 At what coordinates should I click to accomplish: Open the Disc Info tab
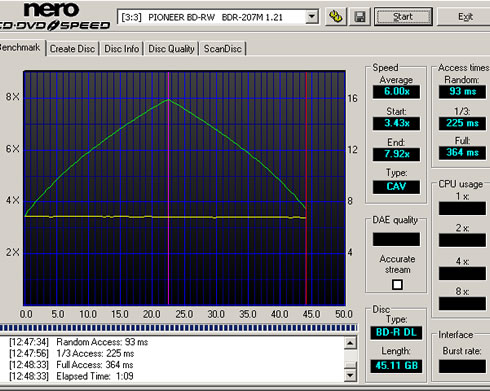[x=122, y=49]
